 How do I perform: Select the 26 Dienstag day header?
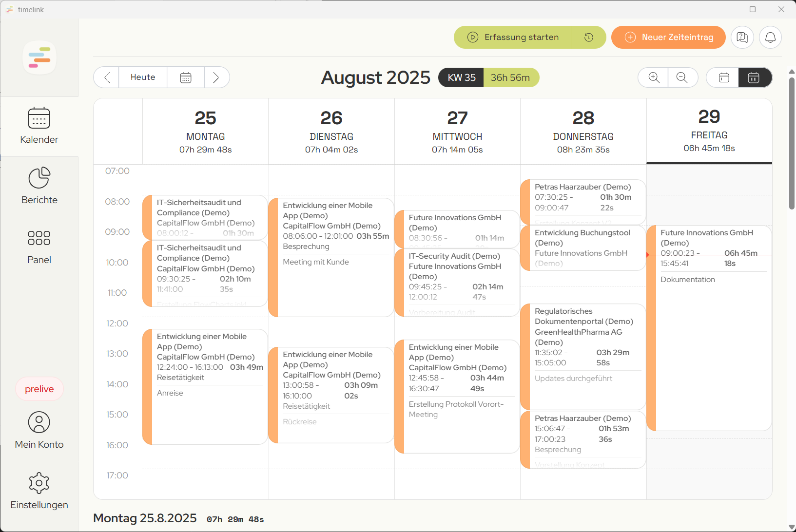331,131
